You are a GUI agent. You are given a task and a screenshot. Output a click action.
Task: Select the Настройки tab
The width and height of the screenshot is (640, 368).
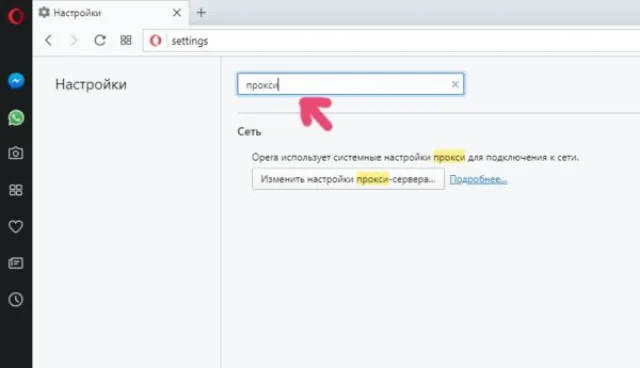click(111, 13)
